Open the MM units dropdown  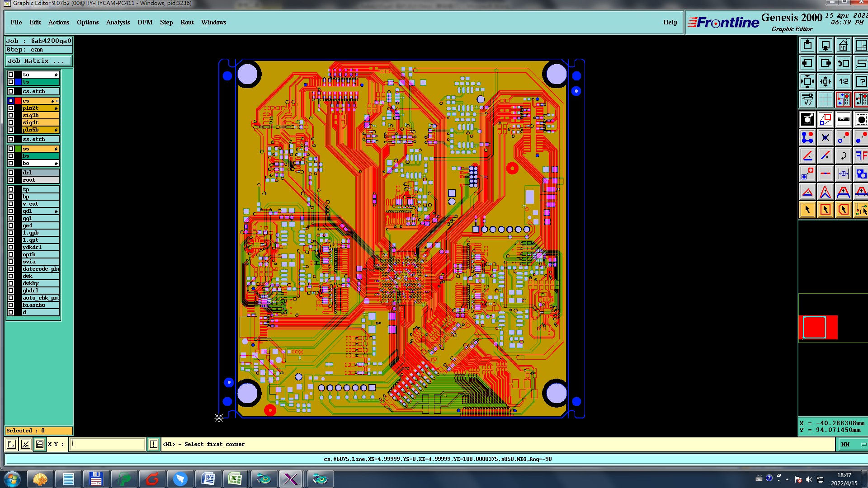[852, 445]
